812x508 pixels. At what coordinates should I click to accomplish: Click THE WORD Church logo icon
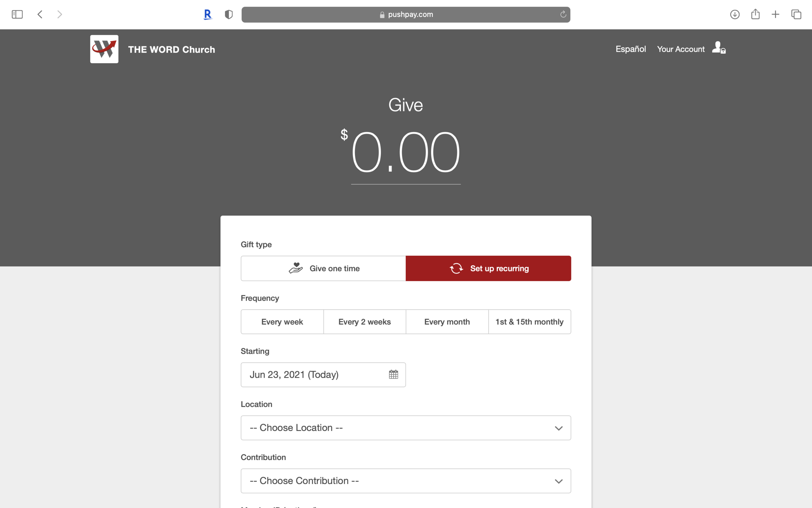tap(104, 49)
